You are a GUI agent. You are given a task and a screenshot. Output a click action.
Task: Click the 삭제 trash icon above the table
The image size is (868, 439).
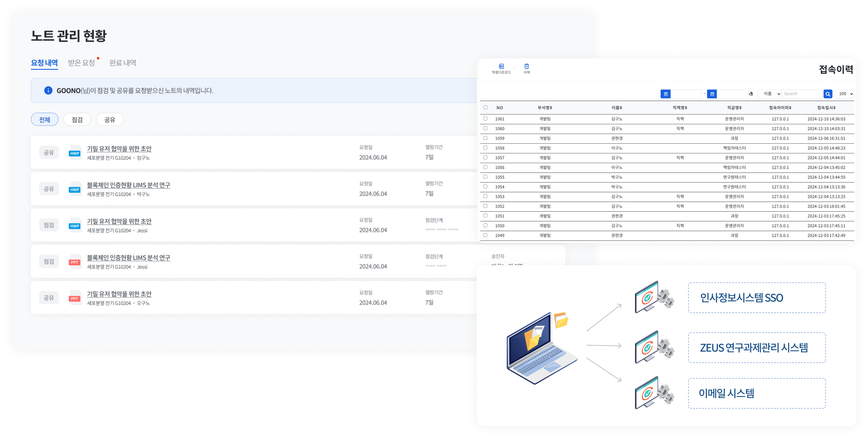pos(527,67)
